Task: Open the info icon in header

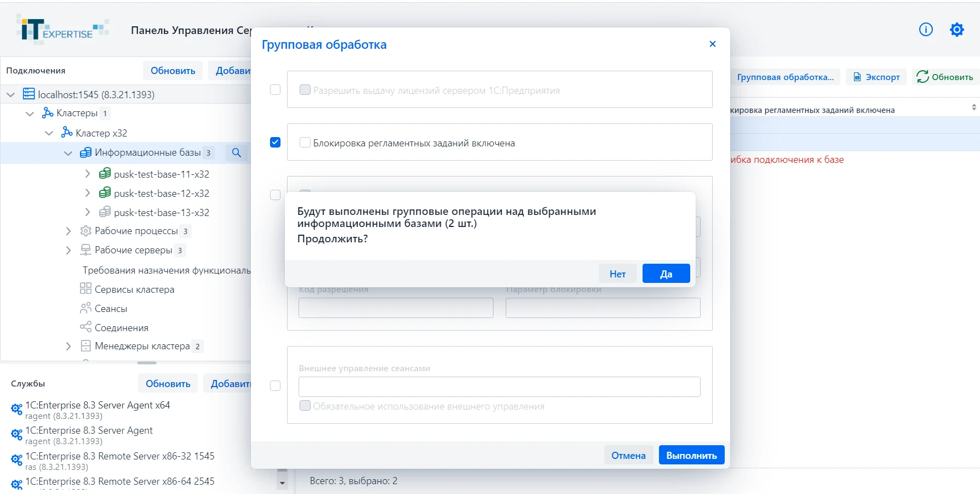Action: point(926,30)
